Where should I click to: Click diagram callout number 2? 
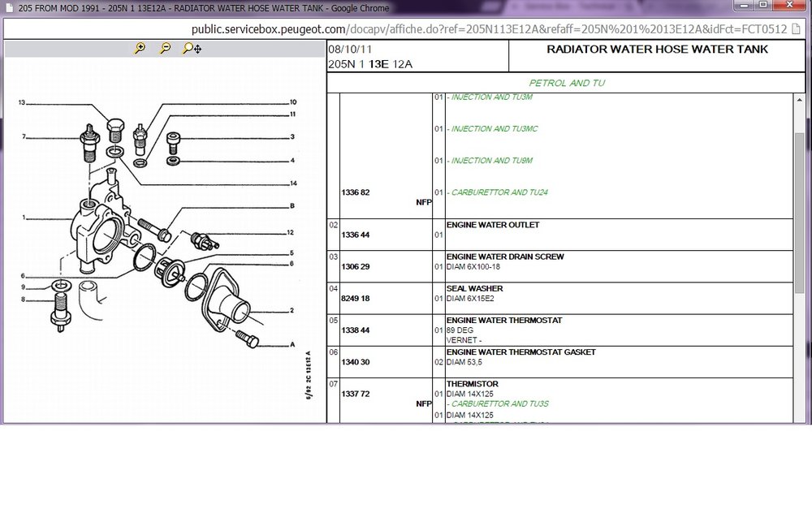tap(292, 310)
